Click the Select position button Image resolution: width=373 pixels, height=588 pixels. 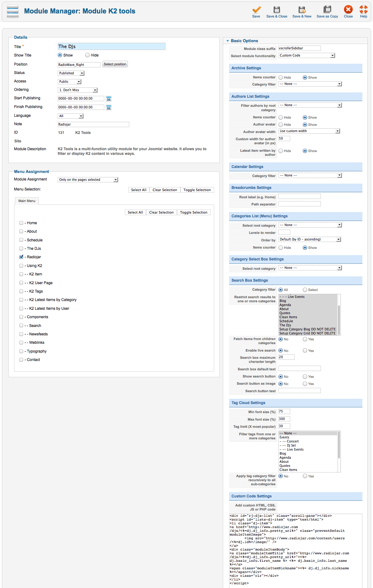[x=115, y=64]
